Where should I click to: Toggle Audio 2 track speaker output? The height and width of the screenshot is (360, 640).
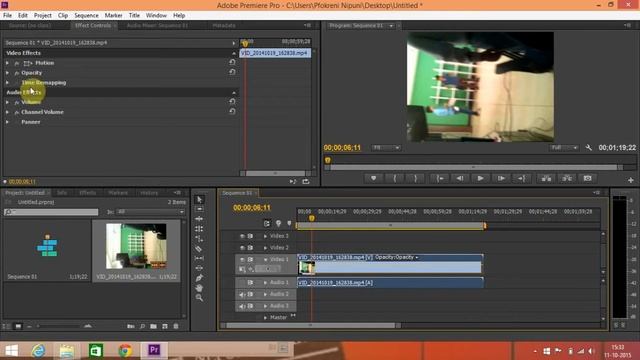242,294
